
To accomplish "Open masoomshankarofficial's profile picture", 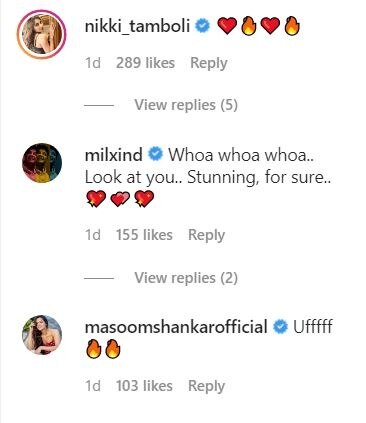I will coord(42,335).
